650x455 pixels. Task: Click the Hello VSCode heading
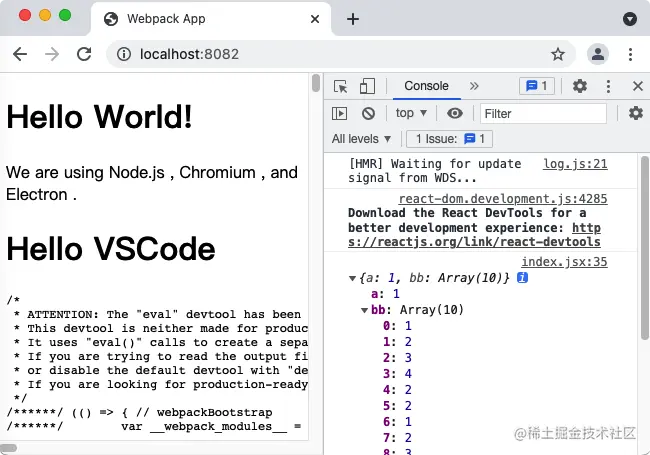(x=111, y=249)
